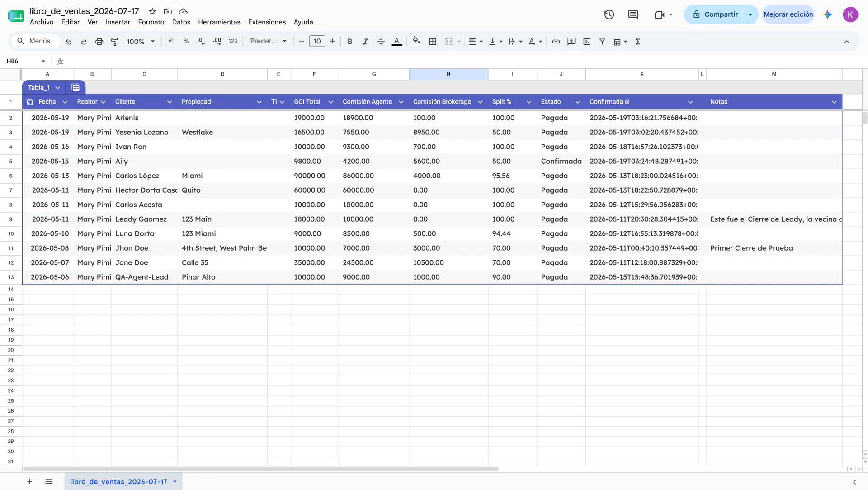Toggle bold formatting
The width and height of the screenshot is (868, 490).
(349, 41)
